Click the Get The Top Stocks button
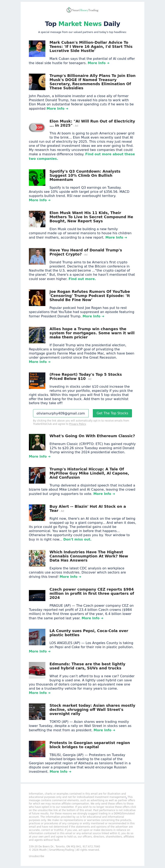 point(112,413)
